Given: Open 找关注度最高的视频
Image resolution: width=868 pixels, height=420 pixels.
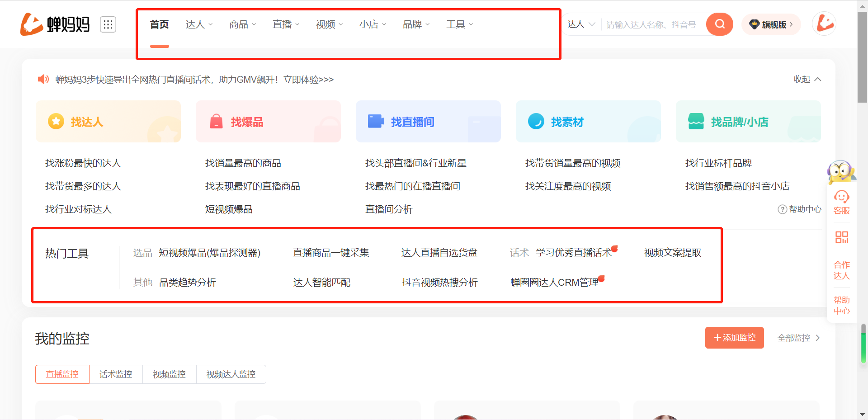Looking at the screenshot, I should (x=568, y=186).
